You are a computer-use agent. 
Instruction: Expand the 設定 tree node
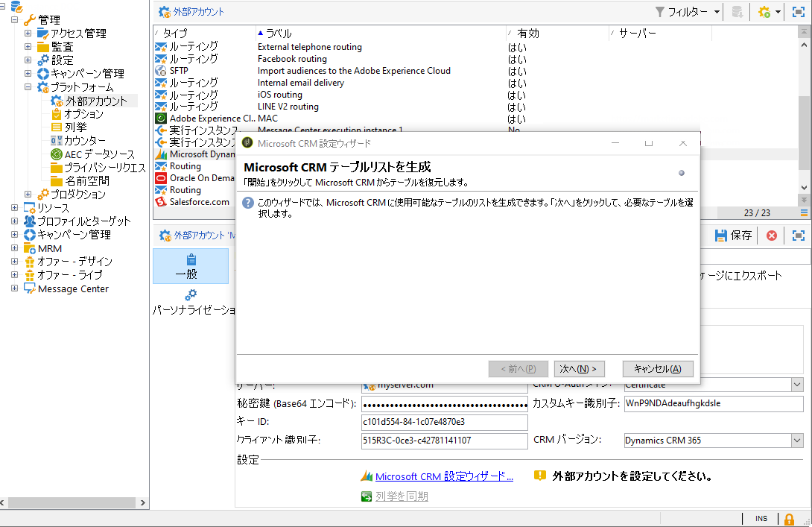pos(28,60)
